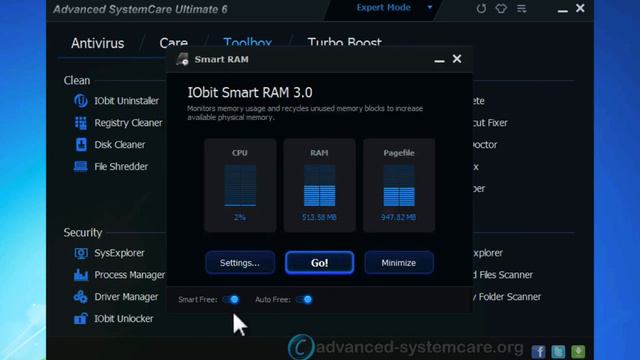Viewport: 640px width, 360px height.
Task: Select IObit Unlocker text
Action: point(124,319)
